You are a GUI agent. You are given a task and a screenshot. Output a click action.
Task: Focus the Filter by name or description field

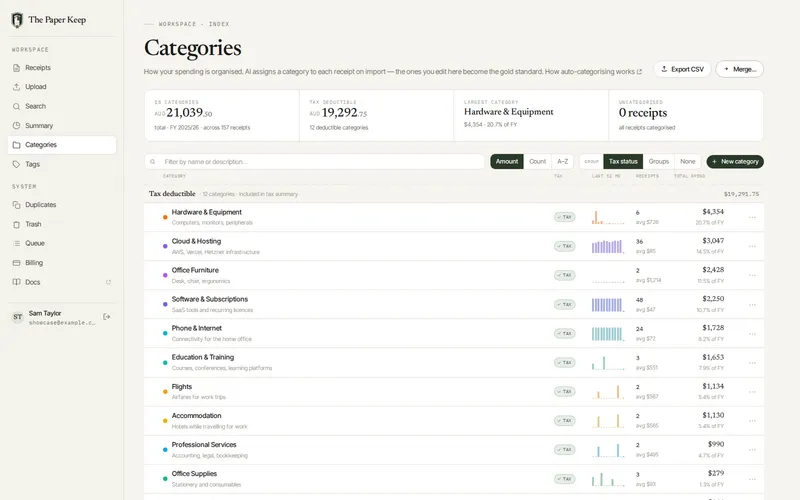pos(314,162)
